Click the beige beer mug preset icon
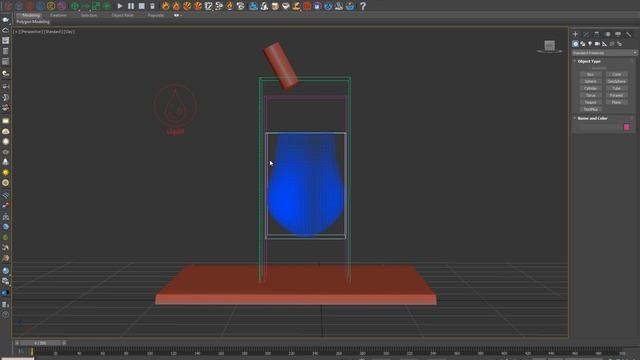 click(275, 6)
